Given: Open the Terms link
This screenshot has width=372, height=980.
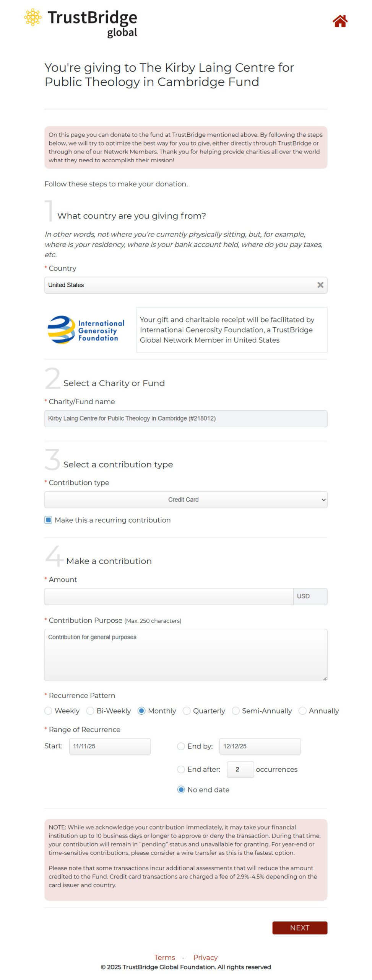Looking at the screenshot, I should click(164, 957).
